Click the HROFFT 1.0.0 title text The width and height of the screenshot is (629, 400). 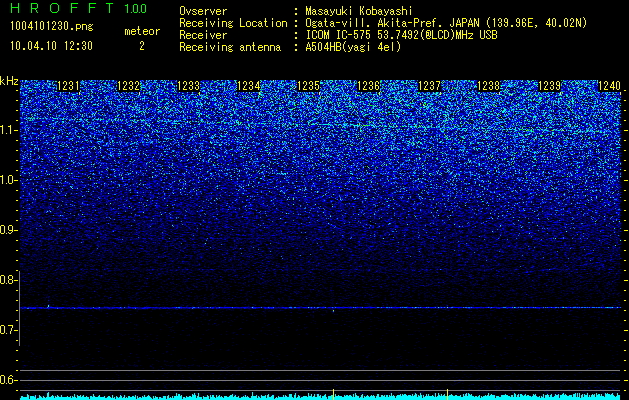point(79,8)
